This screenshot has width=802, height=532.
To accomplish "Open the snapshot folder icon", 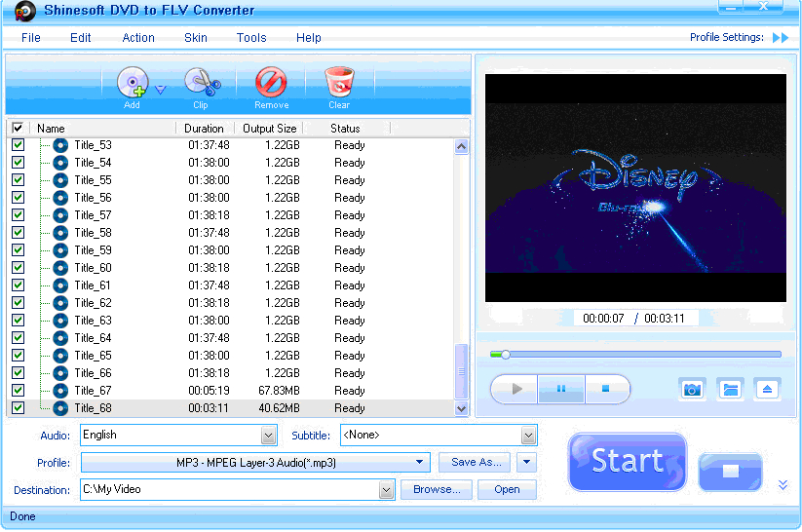I will [x=730, y=390].
